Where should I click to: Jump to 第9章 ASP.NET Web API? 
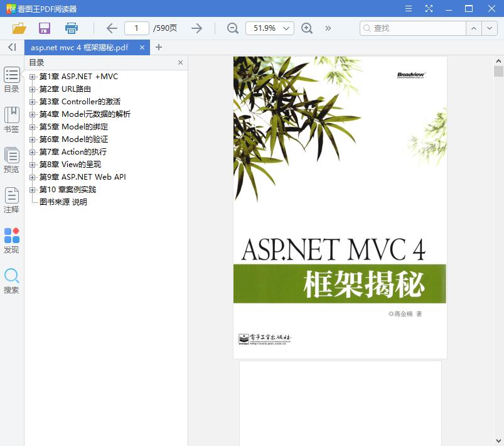(83, 177)
